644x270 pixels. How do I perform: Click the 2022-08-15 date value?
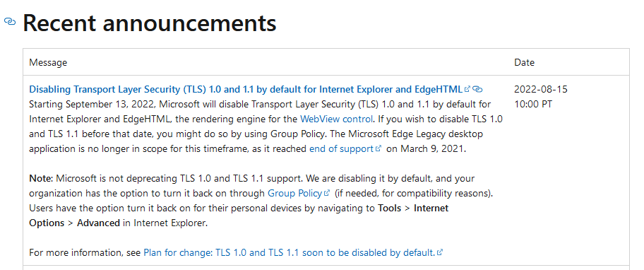[540, 89]
